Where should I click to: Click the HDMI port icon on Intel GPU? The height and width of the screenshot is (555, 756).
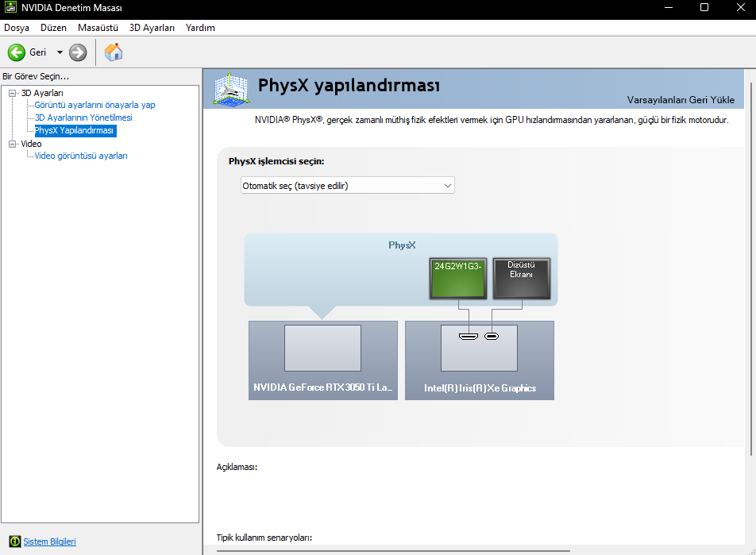pos(469,336)
